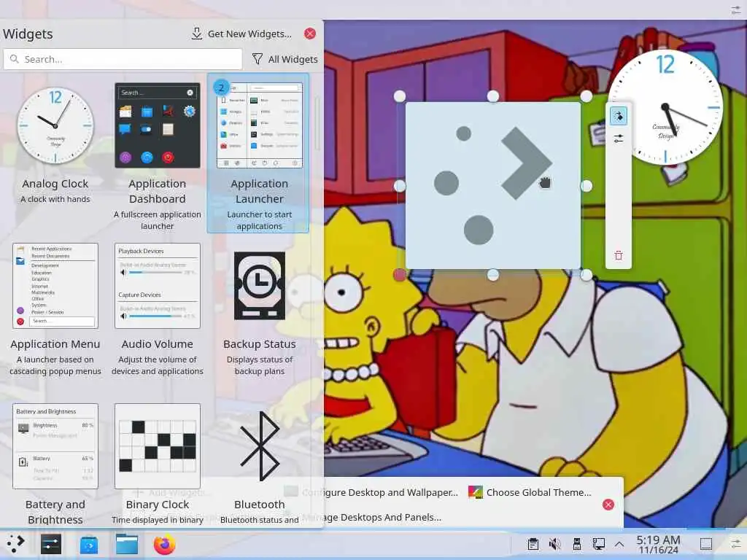Screen dimensions: 747x560
Task: Close the Widgets explorer panel
Action: pyautogui.click(x=309, y=34)
